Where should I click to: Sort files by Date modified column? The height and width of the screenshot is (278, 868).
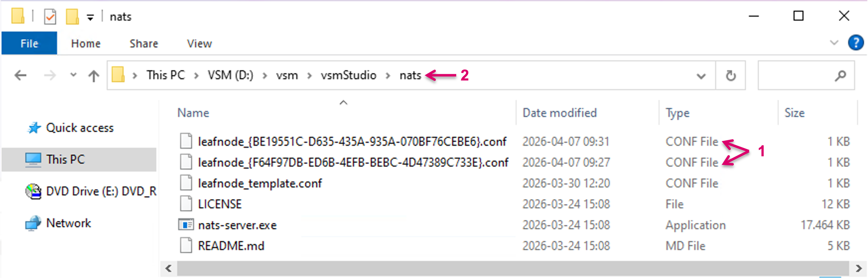(x=559, y=113)
